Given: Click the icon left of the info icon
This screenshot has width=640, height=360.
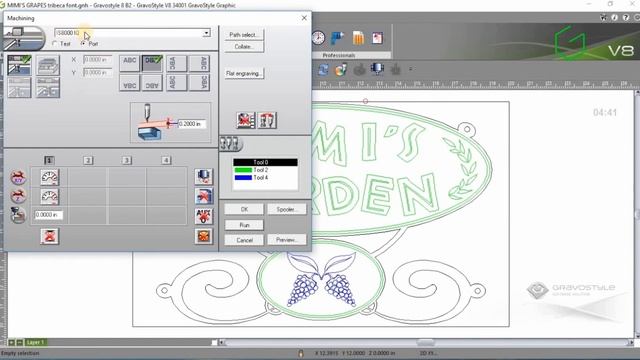Looking at the screenshot, I should (x=603, y=18).
